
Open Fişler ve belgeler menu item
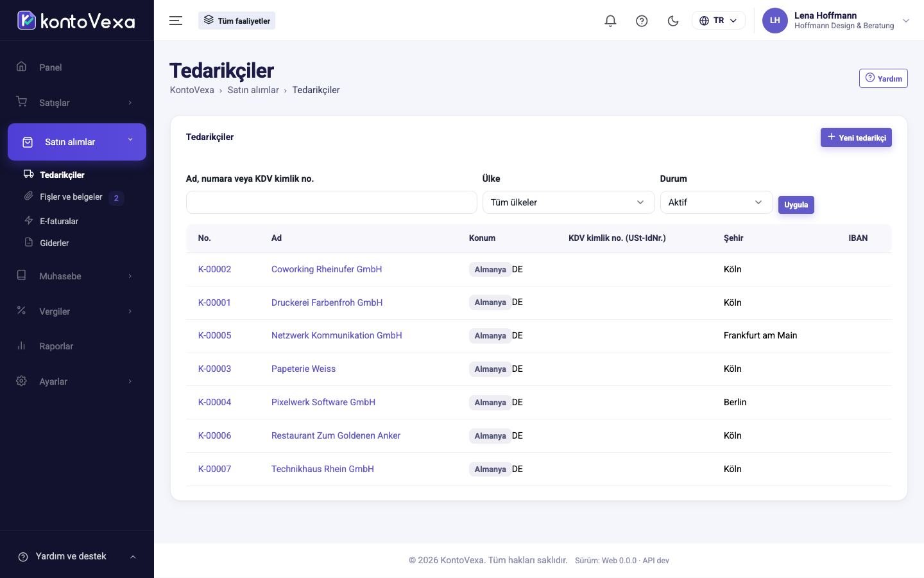(x=71, y=197)
